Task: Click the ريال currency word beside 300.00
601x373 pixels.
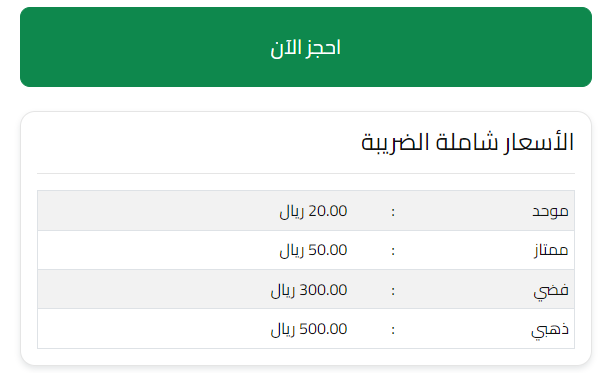Action: (x=283, y=291)
